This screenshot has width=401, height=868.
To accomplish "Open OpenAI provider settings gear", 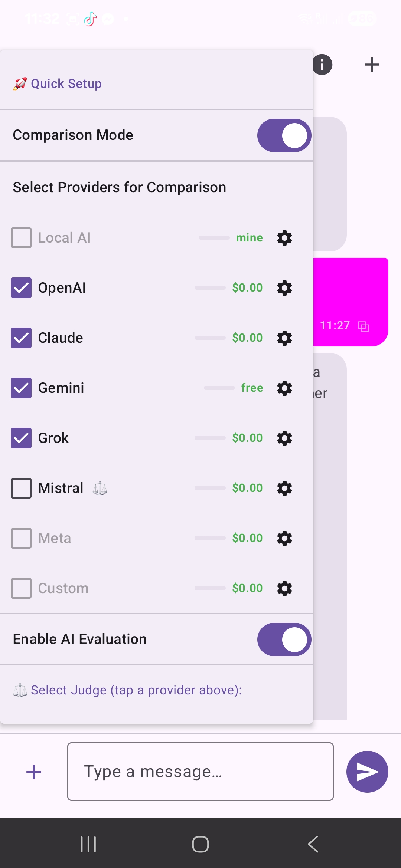I will click(x=284, y=288).
